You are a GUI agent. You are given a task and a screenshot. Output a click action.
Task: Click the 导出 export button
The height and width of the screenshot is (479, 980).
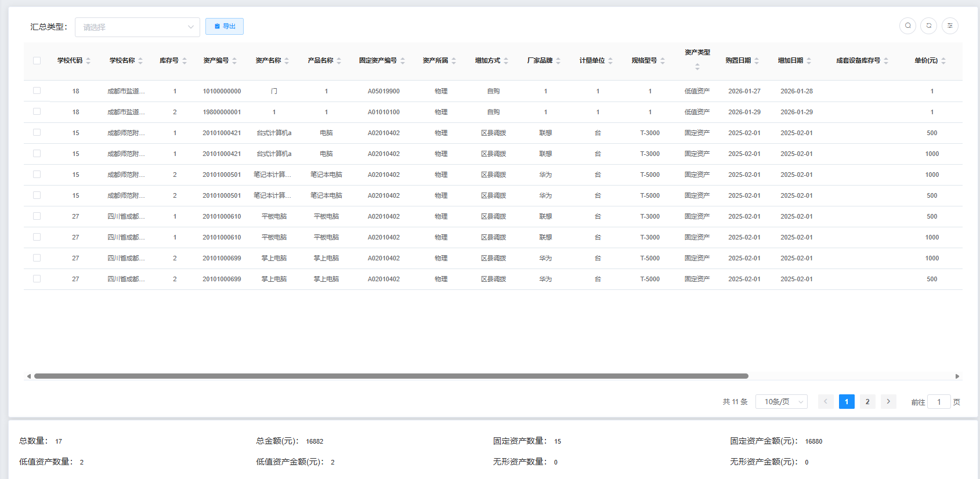[225, 27]
